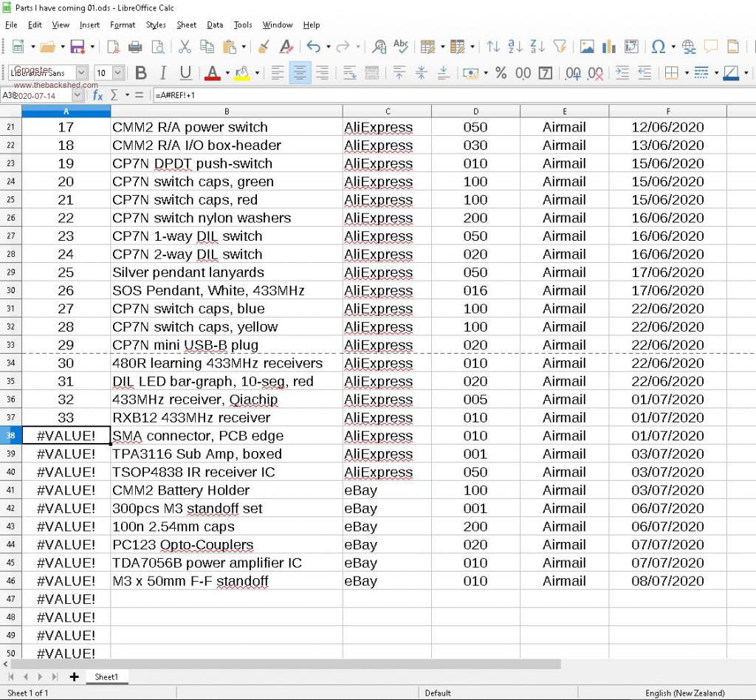Select row 38 header
The height and width of the screenshot is (700, 756).
(10, 436)
